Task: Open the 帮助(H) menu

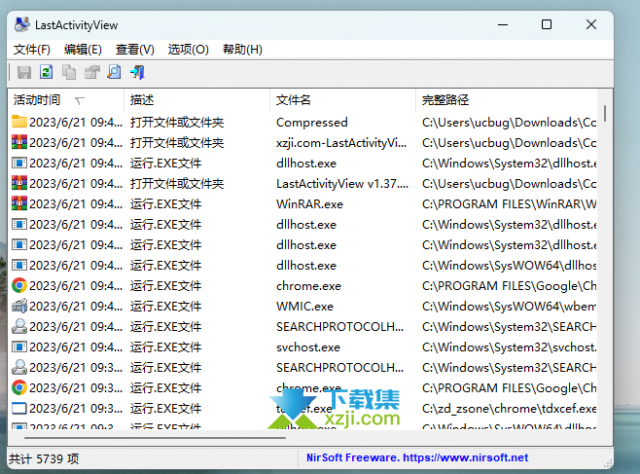Action: tap(242, 50)
